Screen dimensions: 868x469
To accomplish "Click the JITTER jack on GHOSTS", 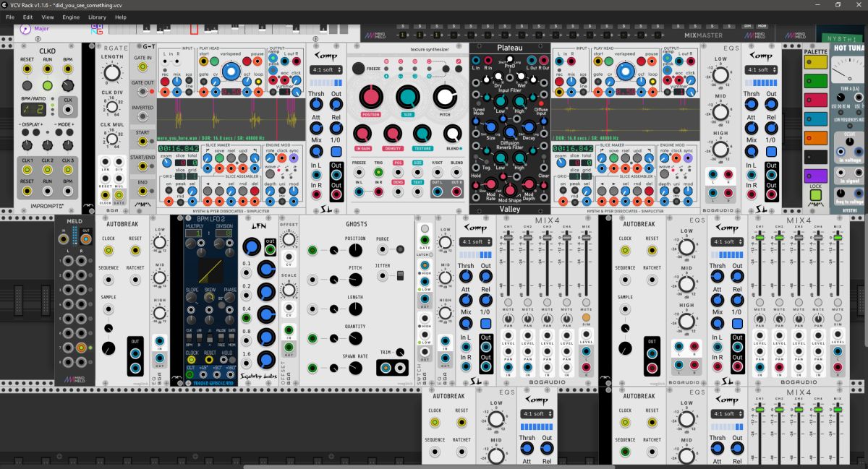I will pos(382,275).
